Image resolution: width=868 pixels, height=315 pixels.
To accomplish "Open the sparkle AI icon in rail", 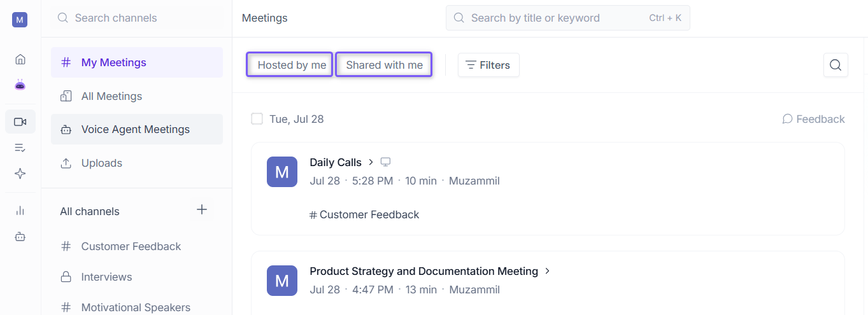I will [20, 174].
